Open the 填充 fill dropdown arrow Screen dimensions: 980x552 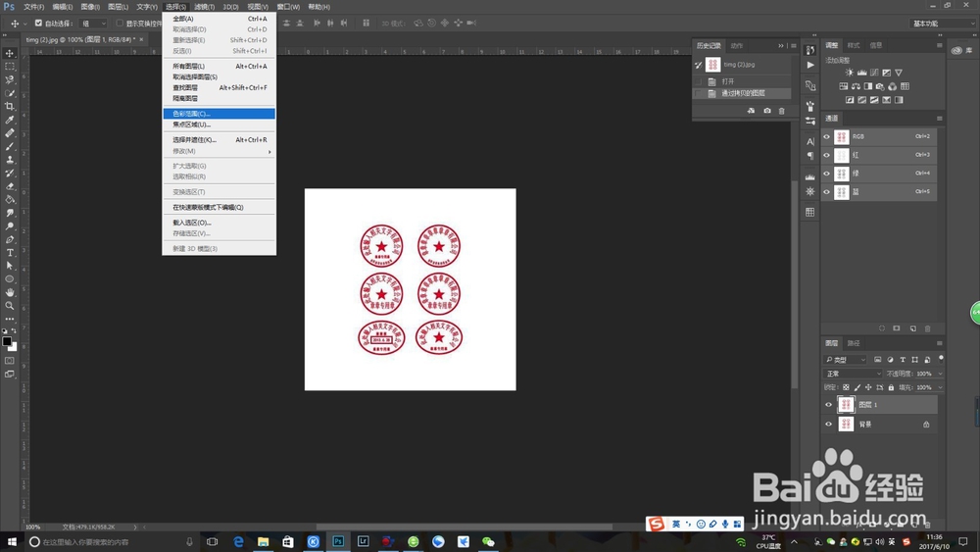coord(940,387)
